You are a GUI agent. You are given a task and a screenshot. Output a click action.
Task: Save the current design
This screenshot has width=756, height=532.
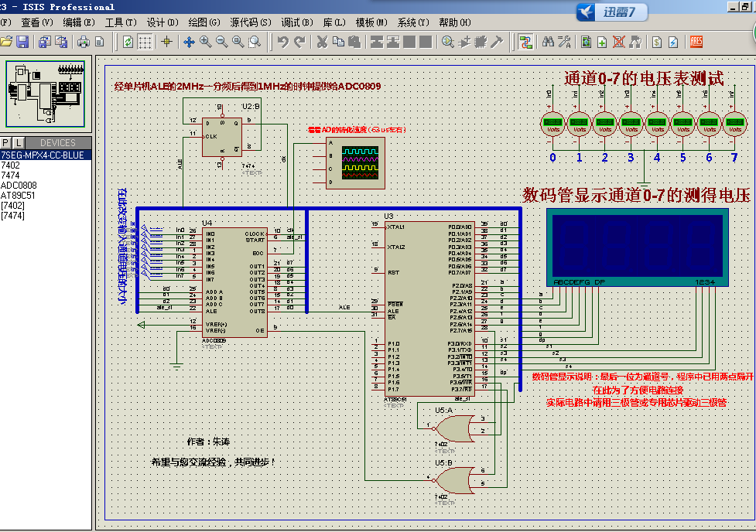pyautogui.click(x=22, y=42)
